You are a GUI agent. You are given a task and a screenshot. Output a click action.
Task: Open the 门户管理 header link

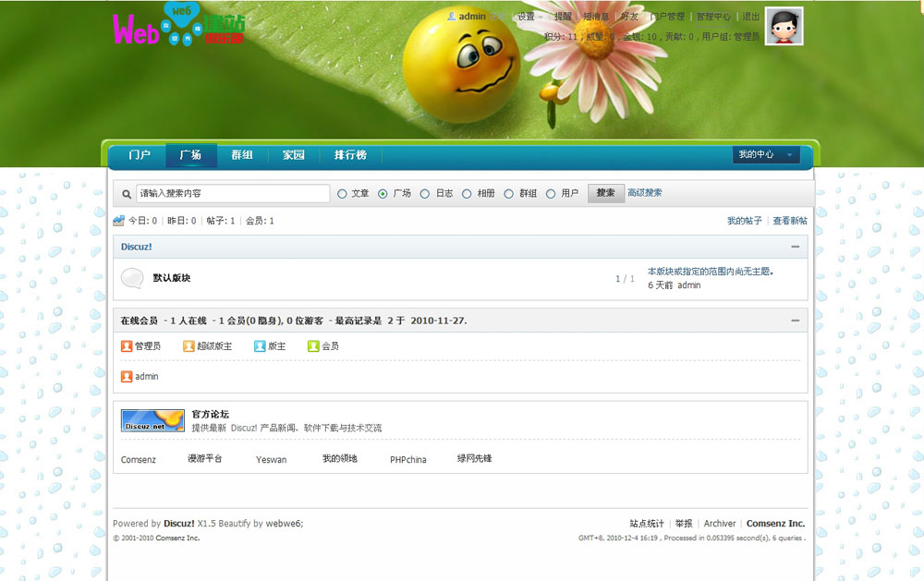pyautogui.click(x=667, y=17)
